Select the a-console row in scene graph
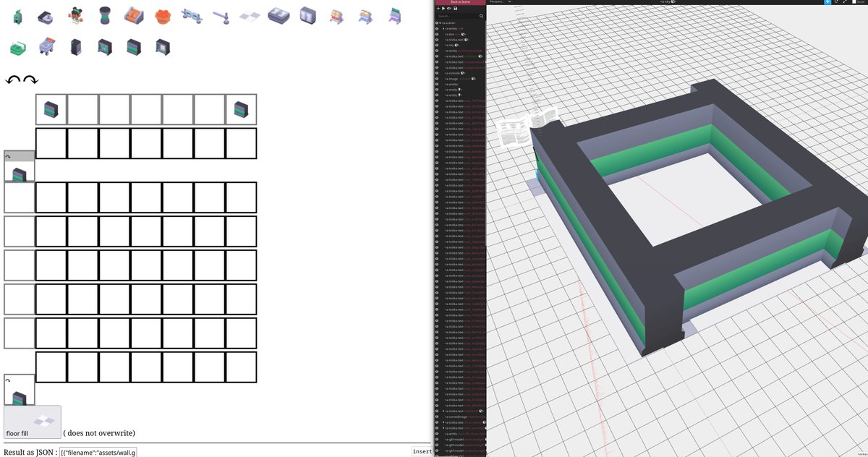 click(461, 73)
